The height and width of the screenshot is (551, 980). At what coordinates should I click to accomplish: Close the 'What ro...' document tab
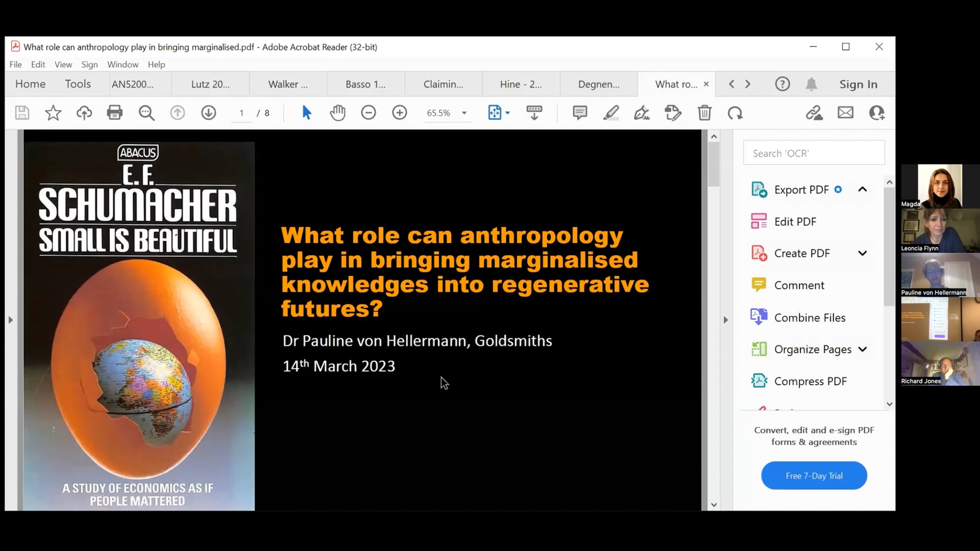click(x=706, y=84)
